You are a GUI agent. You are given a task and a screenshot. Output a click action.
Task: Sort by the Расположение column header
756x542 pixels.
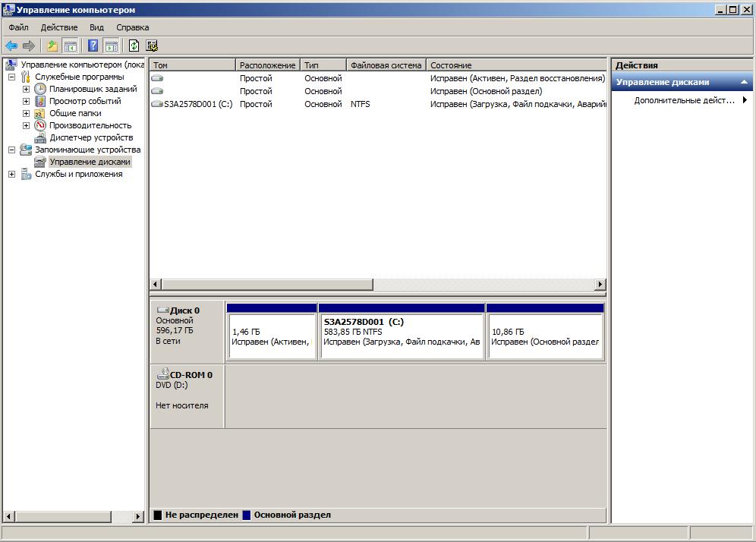(268, 65)
